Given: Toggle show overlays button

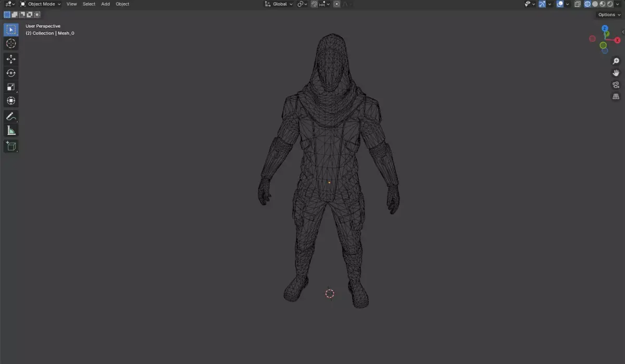Looking at the screenshot, I should pos(560,4).
